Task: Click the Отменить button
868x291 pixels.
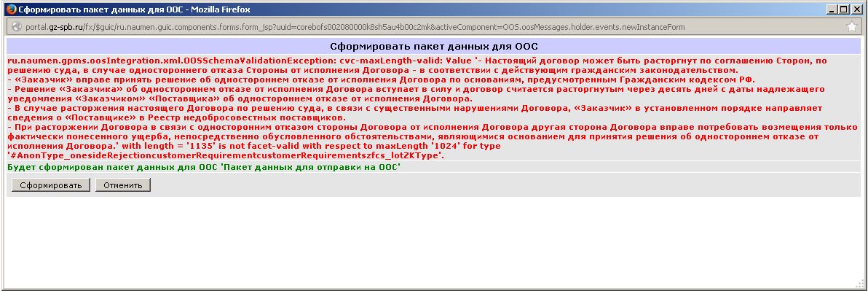Action: [123, 185]
